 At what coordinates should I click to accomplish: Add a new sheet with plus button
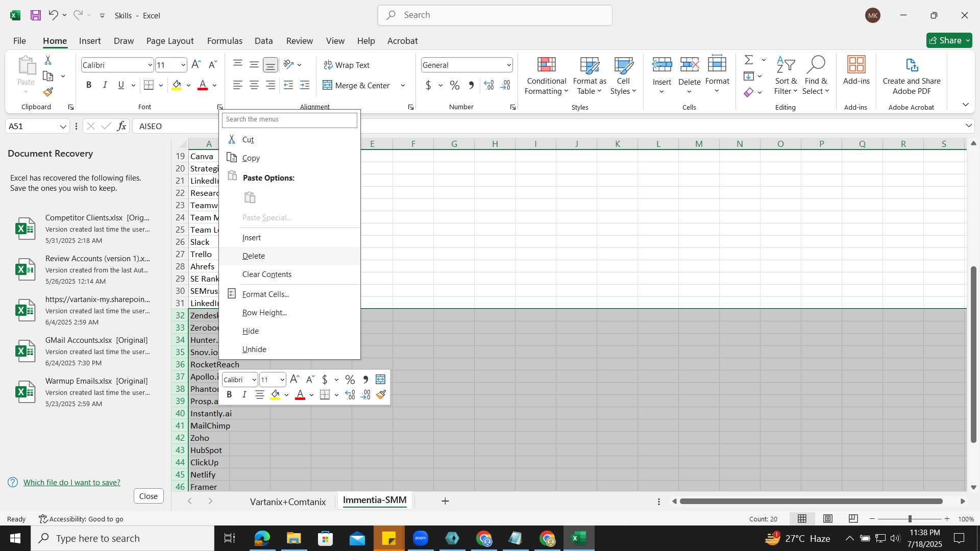445,501
